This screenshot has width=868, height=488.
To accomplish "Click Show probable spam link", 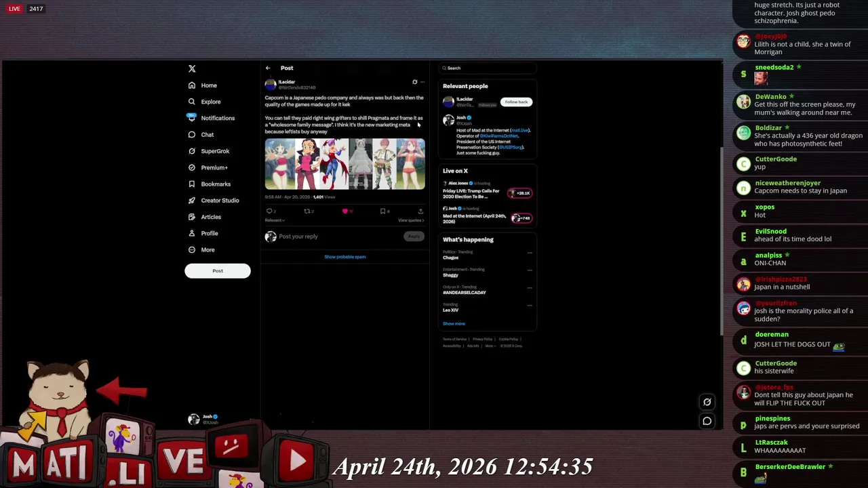I will [344, 257].
